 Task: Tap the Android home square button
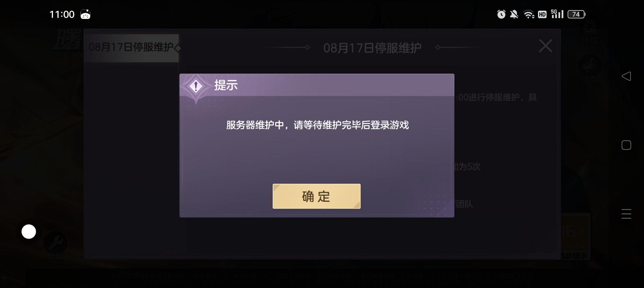[x=626, y=145]
